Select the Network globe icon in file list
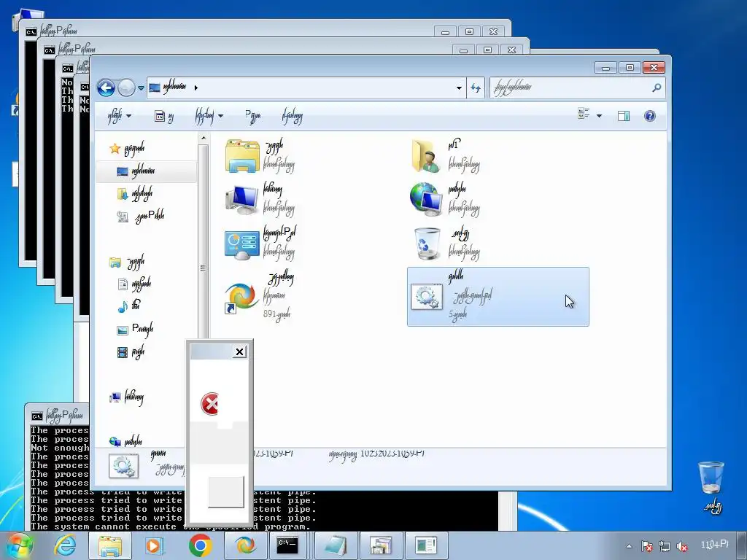The width and height of the screenshot is (747, 560). 426,200
